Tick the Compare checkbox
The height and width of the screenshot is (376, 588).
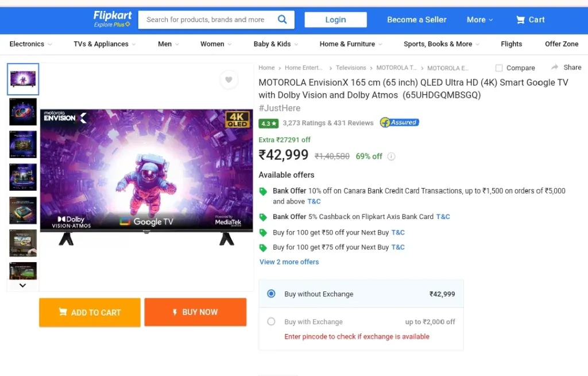point(499,68)
